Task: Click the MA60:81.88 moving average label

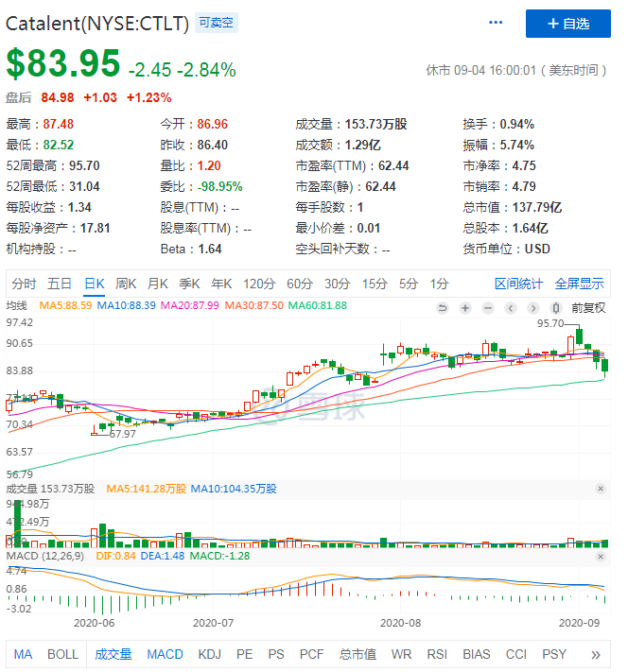Action: (318, 305)
